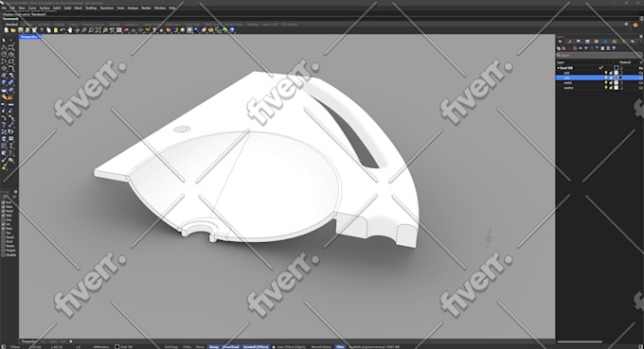The image size is (644, 349).
Task: Toggle the Point object snap checkbox
Action: tap(3, 211)
